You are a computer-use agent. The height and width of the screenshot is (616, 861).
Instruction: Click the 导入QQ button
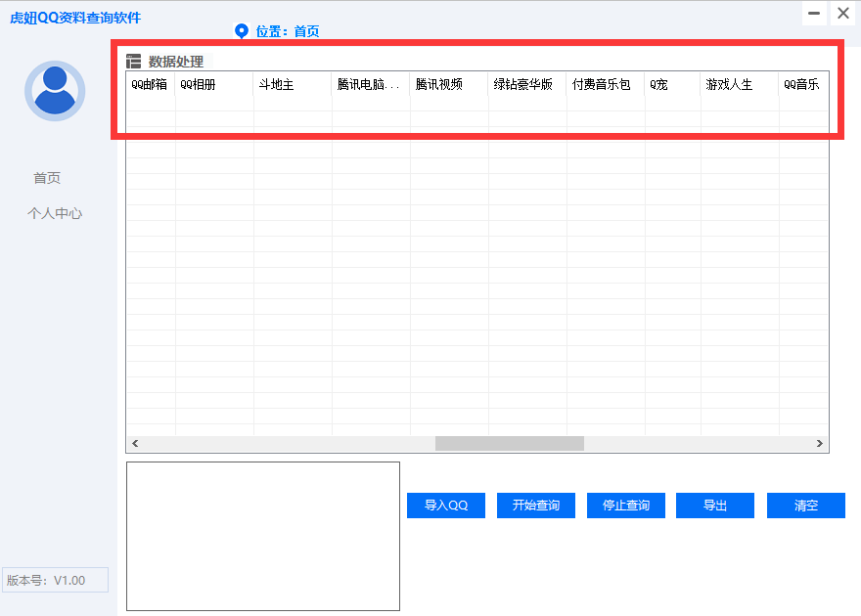click(x=446, y=506)
